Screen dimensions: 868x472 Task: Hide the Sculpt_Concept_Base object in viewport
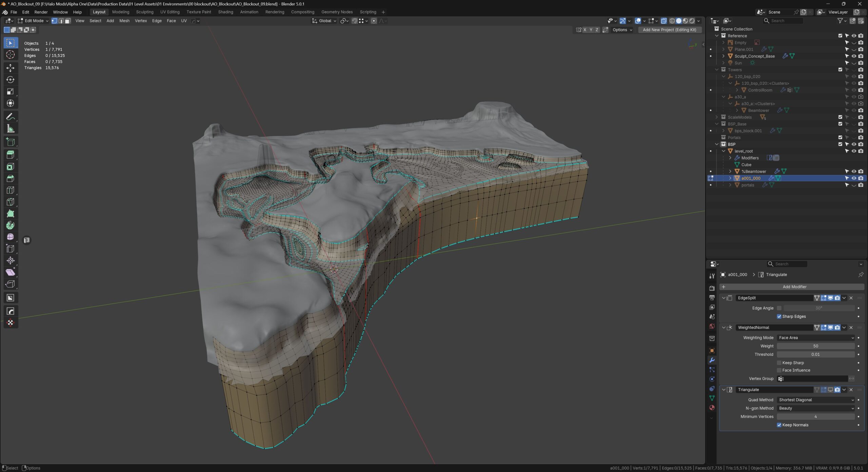click(854, 56)
